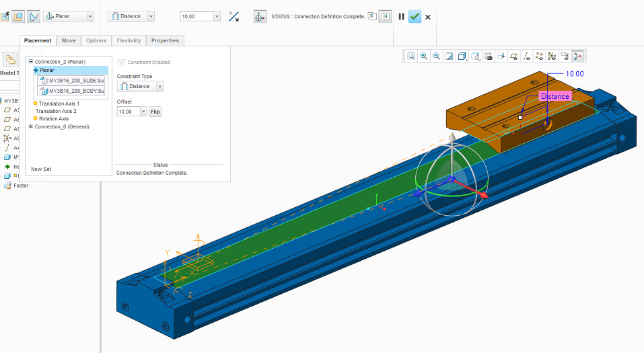The image size is (644, 353).
Task: Open the Flexibility tab
Action: 129,40
